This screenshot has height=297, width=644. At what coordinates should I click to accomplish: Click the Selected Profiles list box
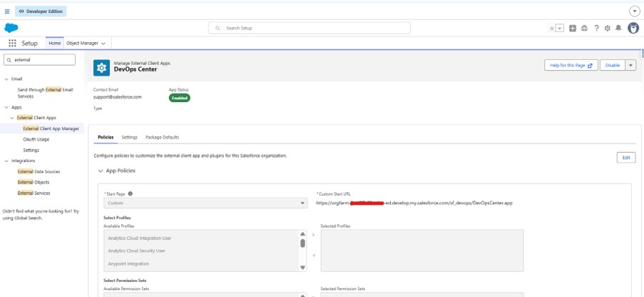[x=422, y=251]
